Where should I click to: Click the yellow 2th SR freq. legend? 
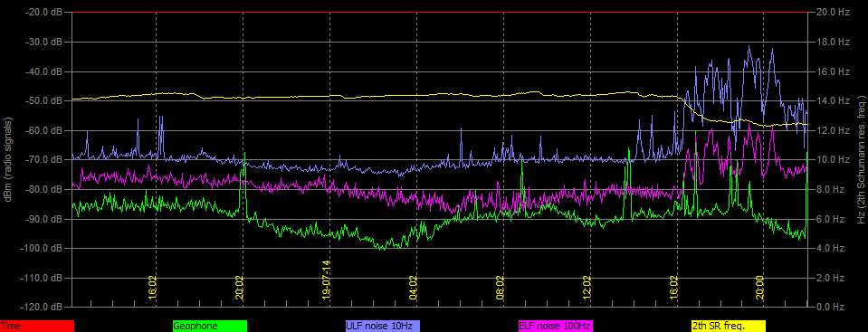[x=728, y=326]
